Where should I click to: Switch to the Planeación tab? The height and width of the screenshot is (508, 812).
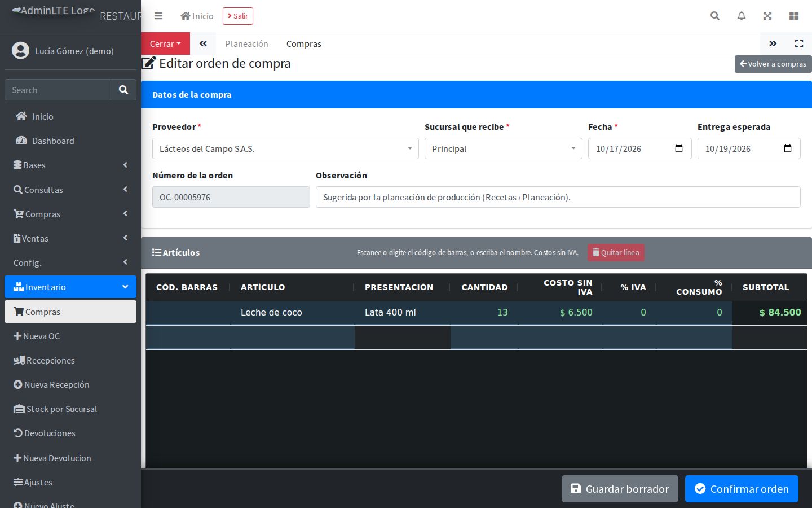click(246, 43)
